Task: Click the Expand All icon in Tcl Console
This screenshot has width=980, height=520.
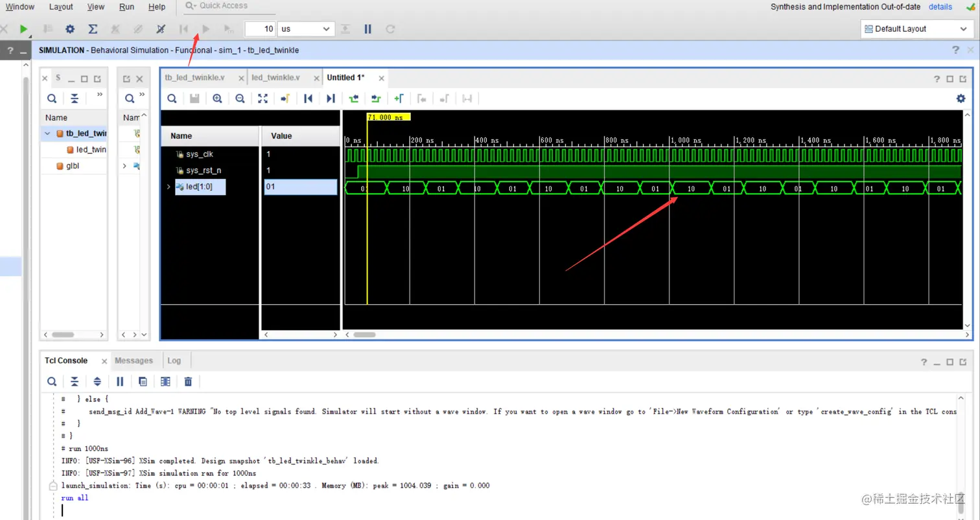Action: click(97, 381)
